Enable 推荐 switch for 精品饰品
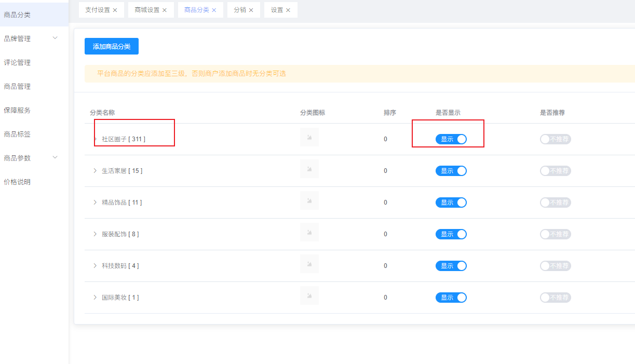 pos(556,203)
